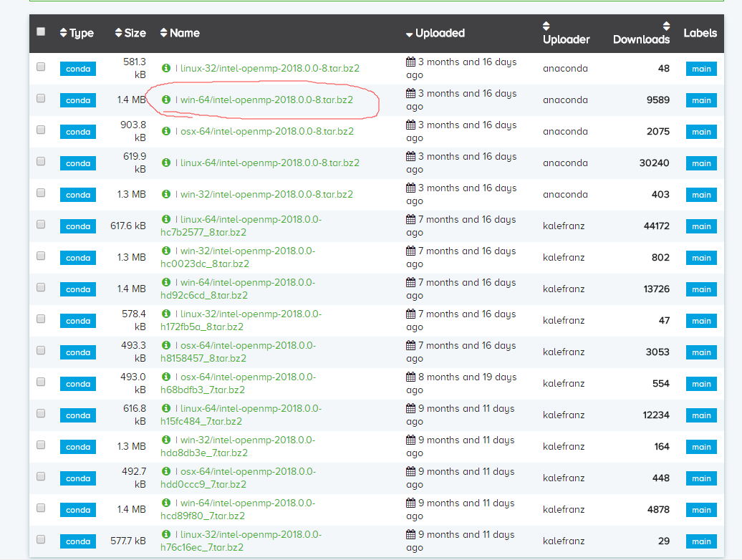Check the box for the h76c16ec_7 row
Image resolution: width=742 pixels, height=560 pixels.
pyautogui.click(x=41, y=540)
